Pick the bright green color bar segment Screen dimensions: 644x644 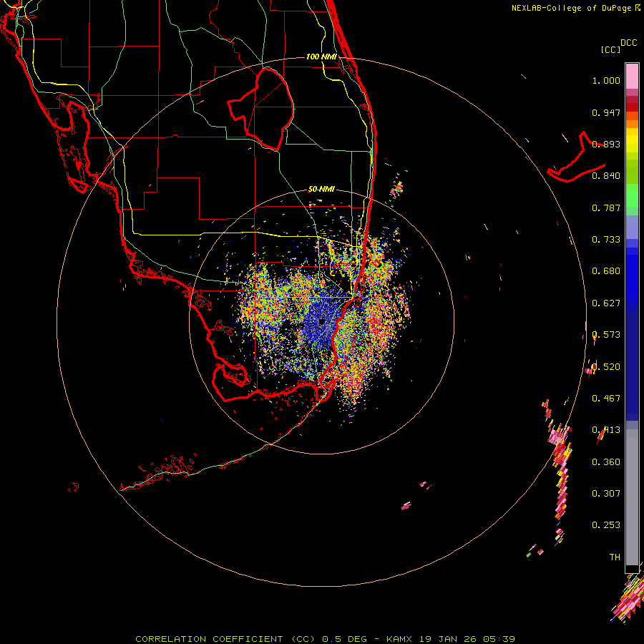point(632,195)
